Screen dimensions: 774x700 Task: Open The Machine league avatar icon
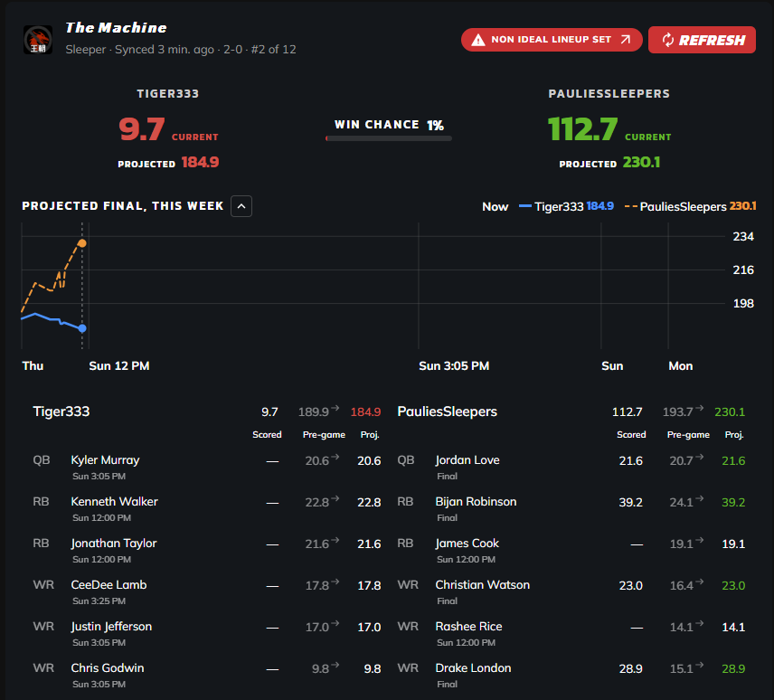[x=38, y=40]
